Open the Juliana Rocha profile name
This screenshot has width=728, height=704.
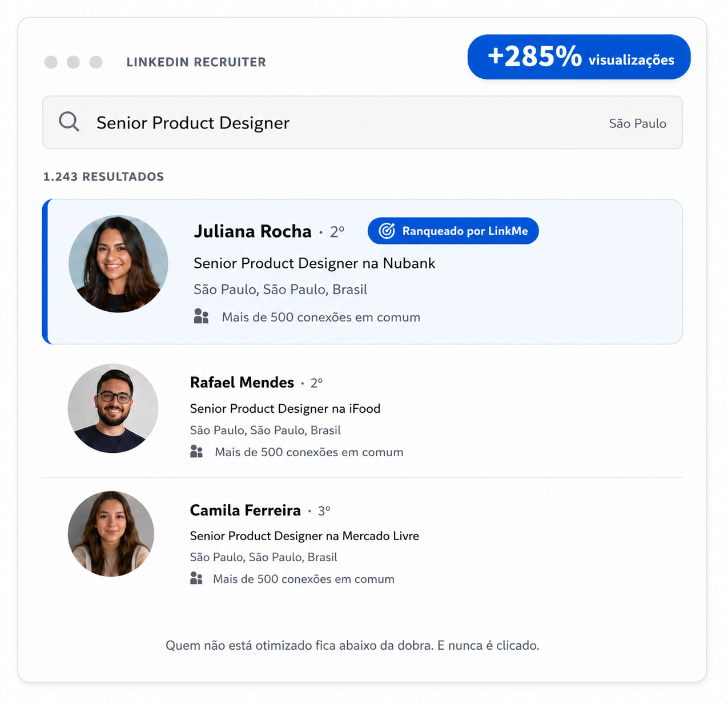(x=252, y=231)
